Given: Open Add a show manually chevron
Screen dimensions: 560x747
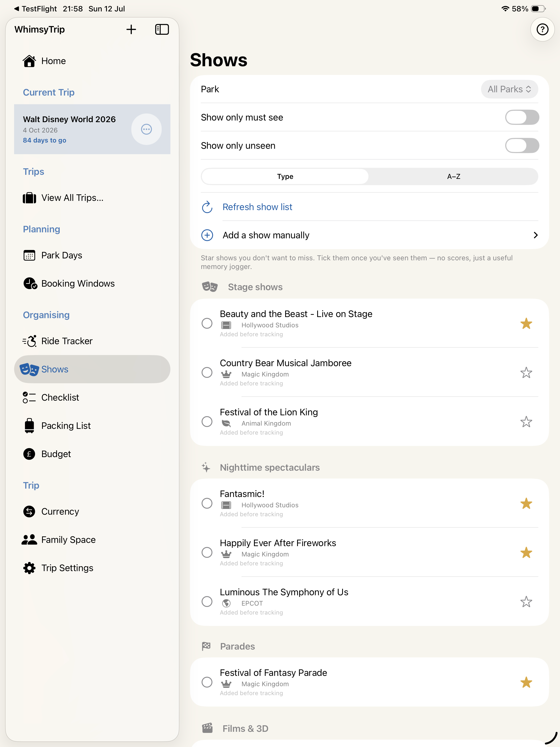Looking at the screenshot, I should (535, 235).
